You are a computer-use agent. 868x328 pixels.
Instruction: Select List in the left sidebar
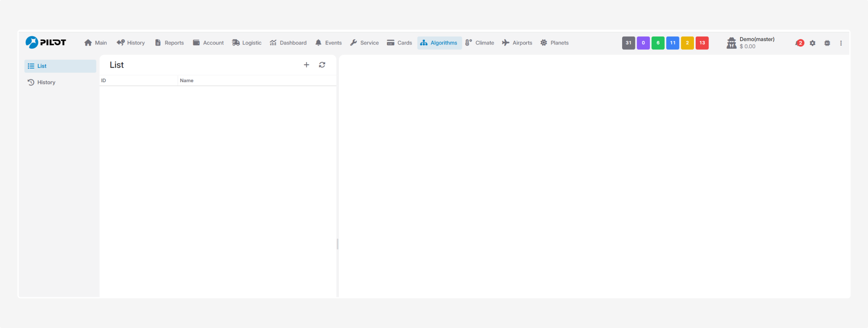42,66
